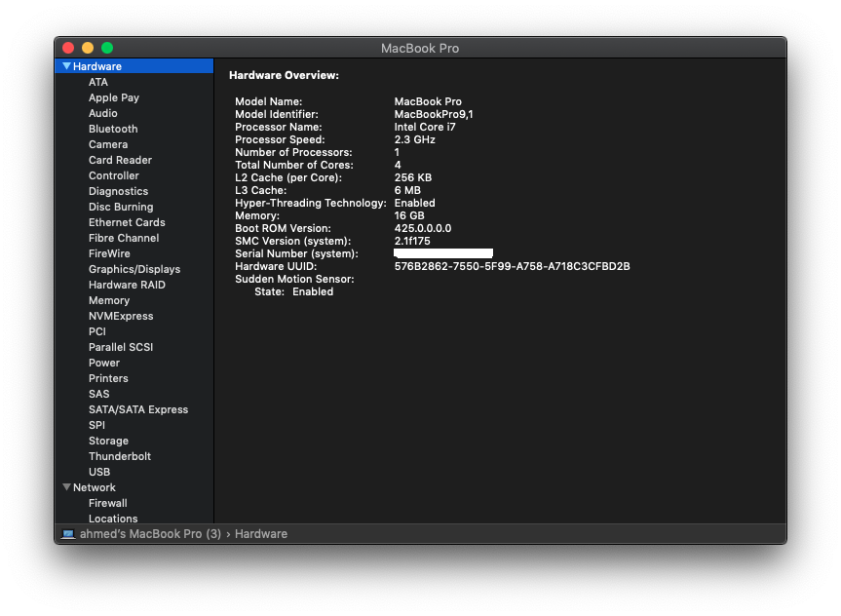Select Bluetooth in the sidebar
This screenshot has width=841, height=616.
coord(112,129)
